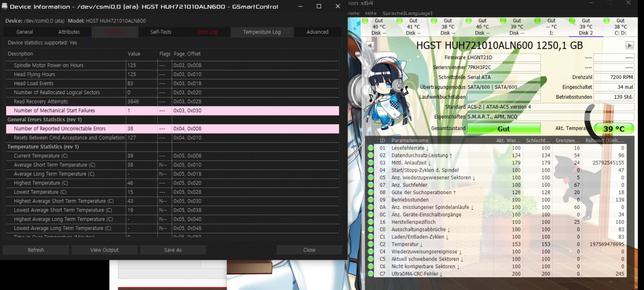
Task: Switch to the Temperature Log tab
Action: click(x=262, y=32)
